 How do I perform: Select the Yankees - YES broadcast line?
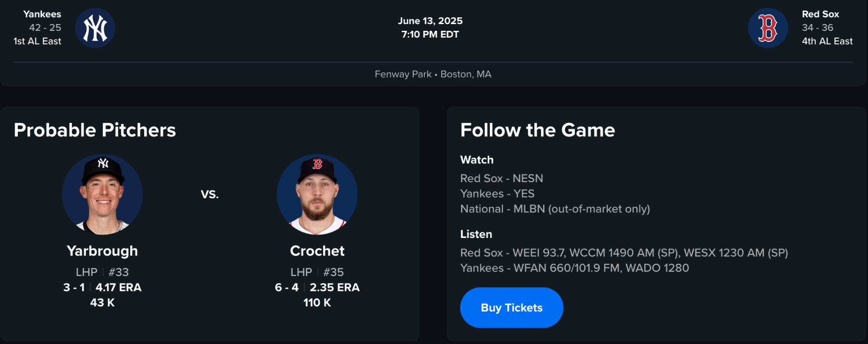tap(497, 194)
